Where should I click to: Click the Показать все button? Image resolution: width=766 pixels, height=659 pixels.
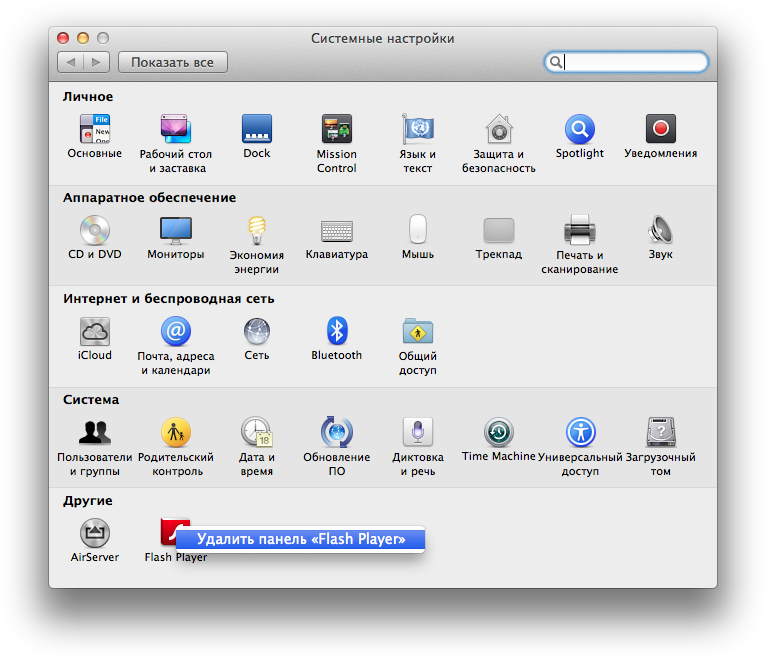[172, 62]
